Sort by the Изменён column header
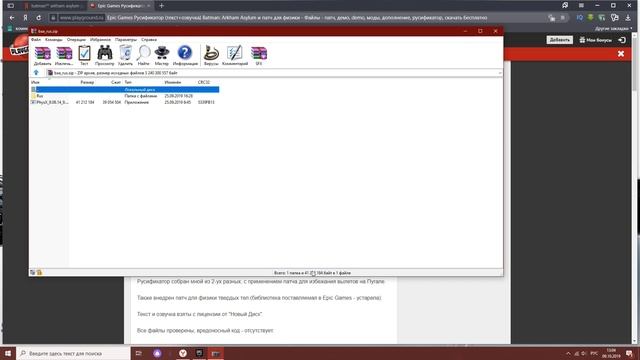Image resolution: width=640 pixels, height=360 pixels. click(x=173, y=82)
